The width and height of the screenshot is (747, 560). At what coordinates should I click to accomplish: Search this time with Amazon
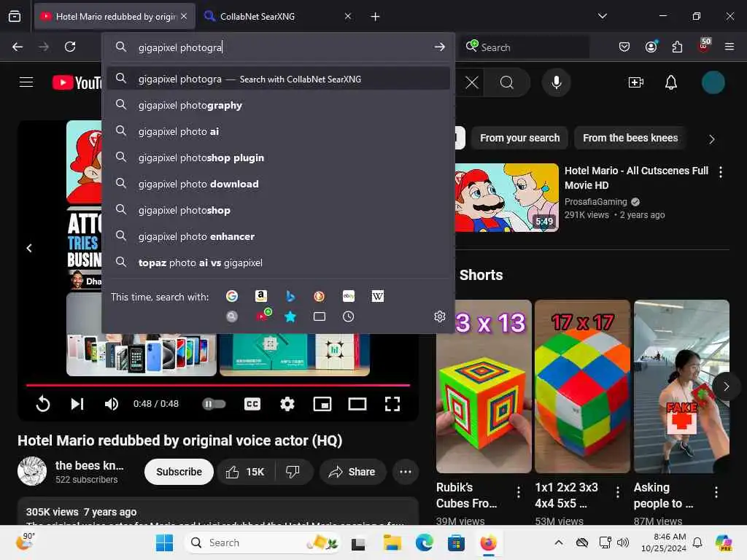[261, 296]
